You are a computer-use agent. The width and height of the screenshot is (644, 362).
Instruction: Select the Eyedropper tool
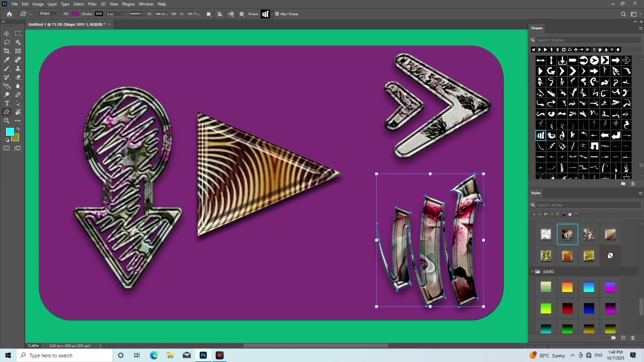[x=7, y=60]
